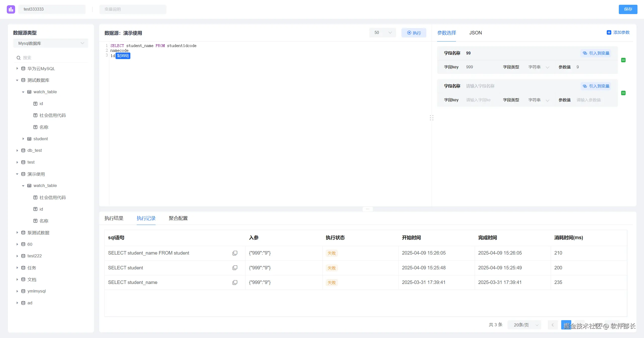Copy the 'SELECT student_name' SQL statement
The height and width of the screenshot is (338, 644).
tap(235, 282)
